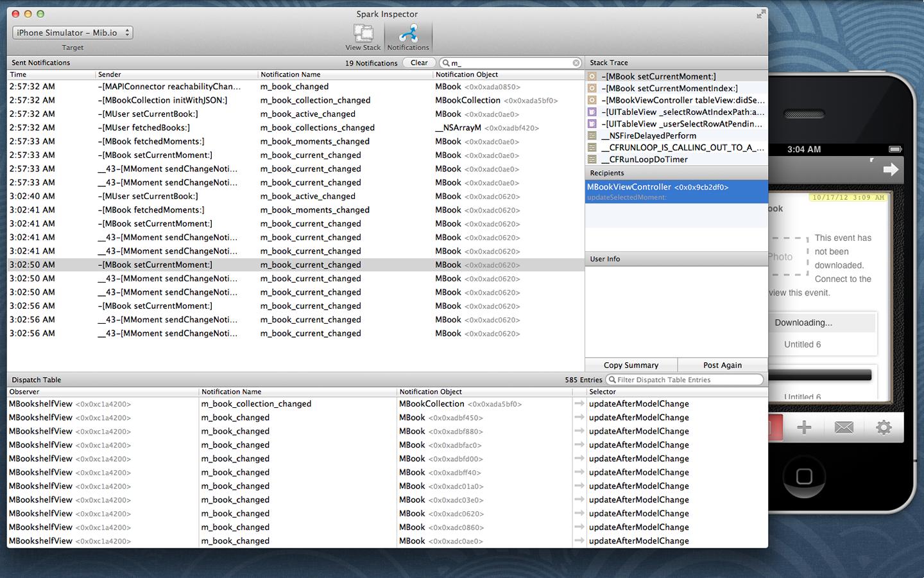The height and width of the screenshot is (578, 924).
Task: Tap the Downloading... item in simulator
Action: coord(823,323)
